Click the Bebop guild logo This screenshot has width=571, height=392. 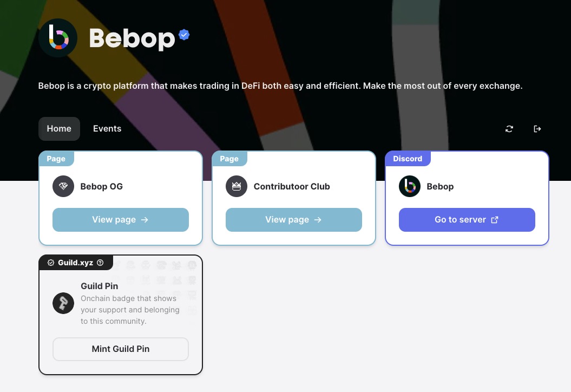point(58,38)
